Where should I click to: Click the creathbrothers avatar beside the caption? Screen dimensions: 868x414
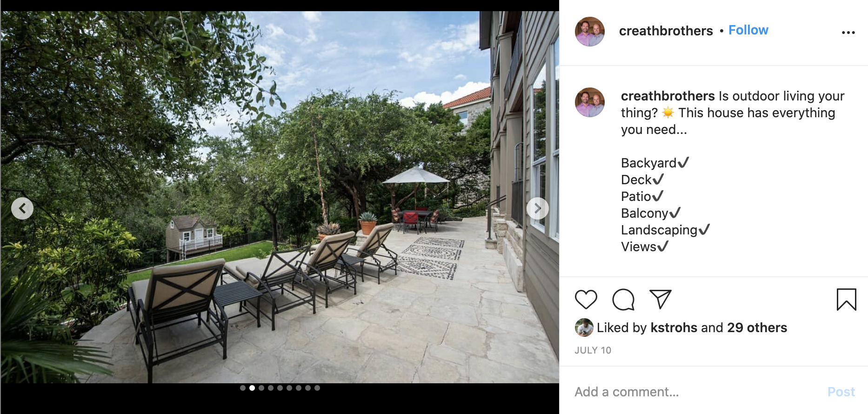(590, 102)
